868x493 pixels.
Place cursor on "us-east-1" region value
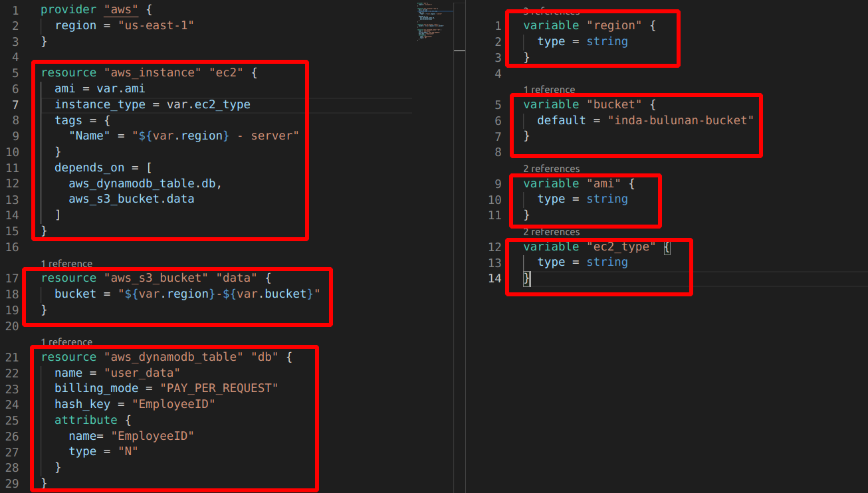(x=156, y=25)
